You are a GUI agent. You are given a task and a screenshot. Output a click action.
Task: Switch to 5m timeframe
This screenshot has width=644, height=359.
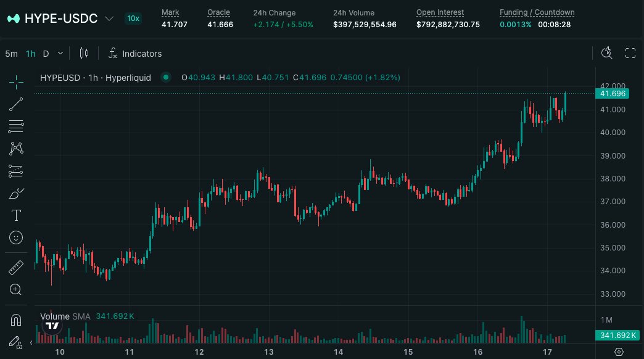[11, 54]
